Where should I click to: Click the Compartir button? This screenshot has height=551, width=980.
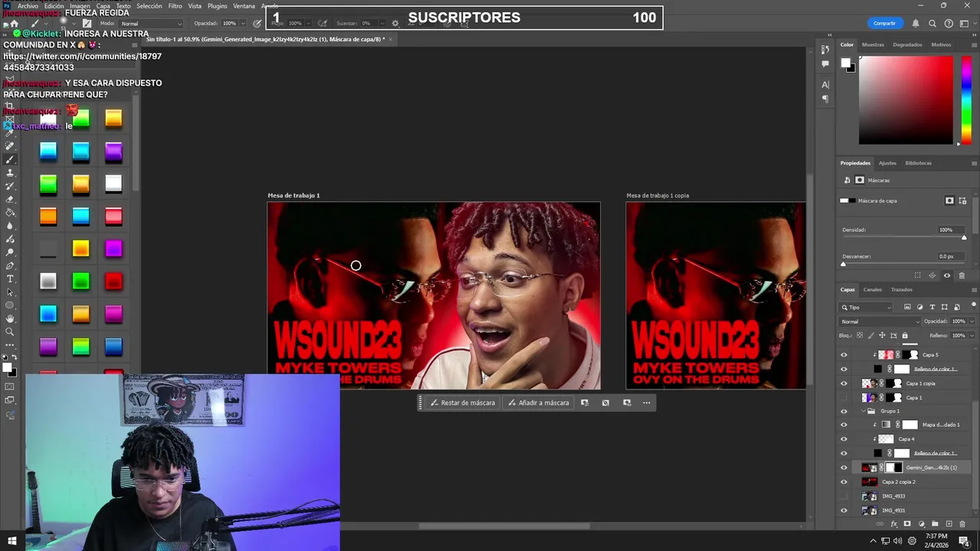pyautogui.click(x=884, y=23)
